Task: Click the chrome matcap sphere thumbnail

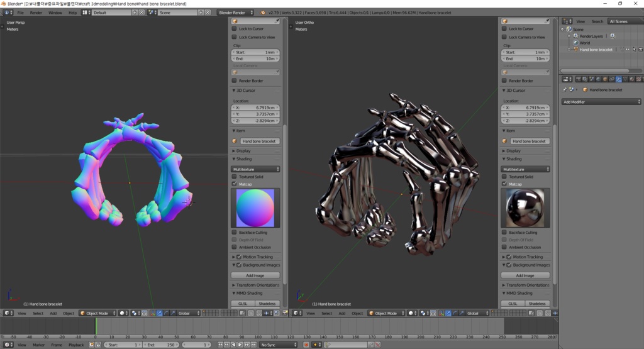Action: tap(525, 208)
